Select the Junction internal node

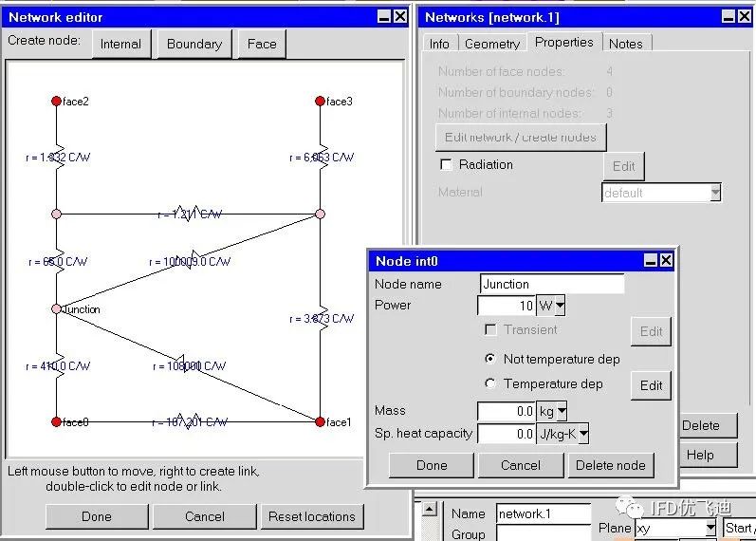pos(56,308)
